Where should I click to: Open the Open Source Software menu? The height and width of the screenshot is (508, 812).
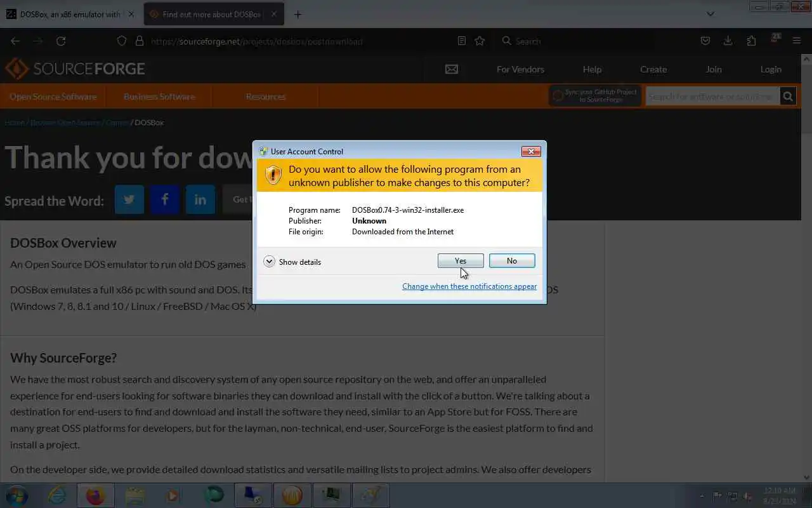[x=53, y=97]
